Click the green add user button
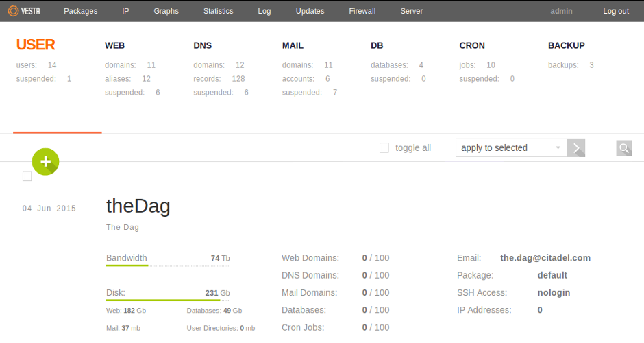 [45, 162]
